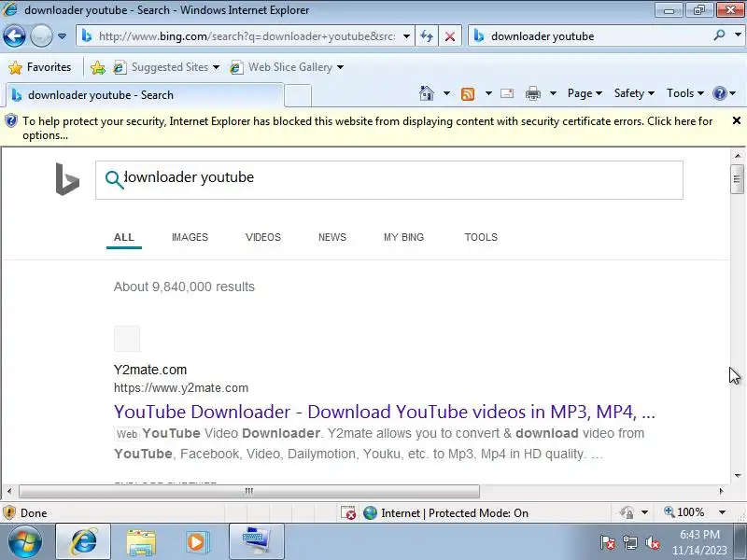Open the Page menu

click(x=585, y=93)
